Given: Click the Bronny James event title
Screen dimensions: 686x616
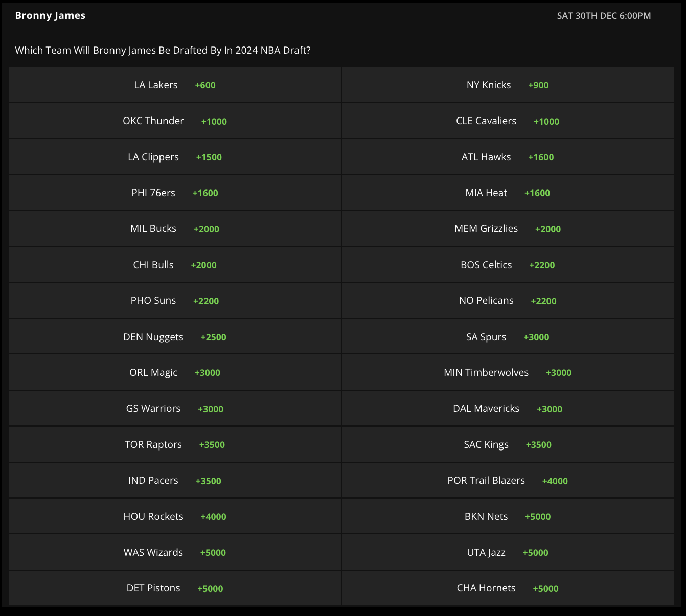Looking at the screenshot, I should [50, 16].
